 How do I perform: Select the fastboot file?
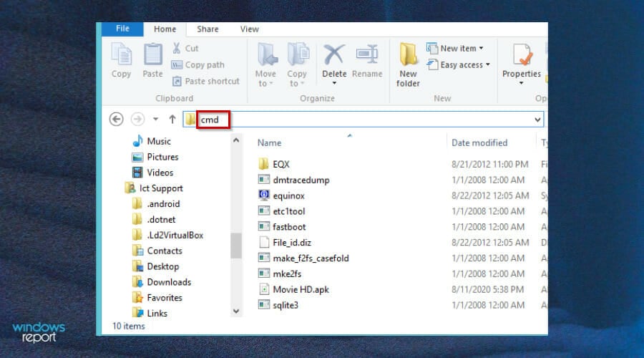pyautogui.click(x=282, y=226)
